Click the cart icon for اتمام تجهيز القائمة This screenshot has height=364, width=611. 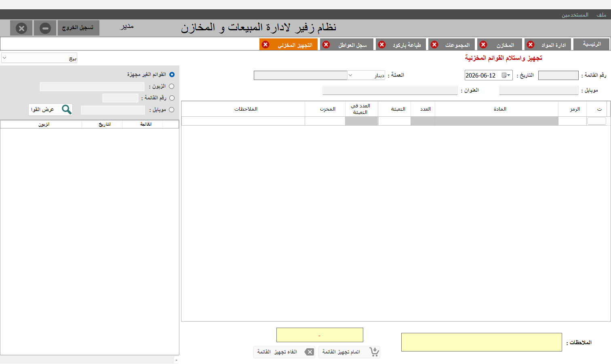click(x=374, y=352)
